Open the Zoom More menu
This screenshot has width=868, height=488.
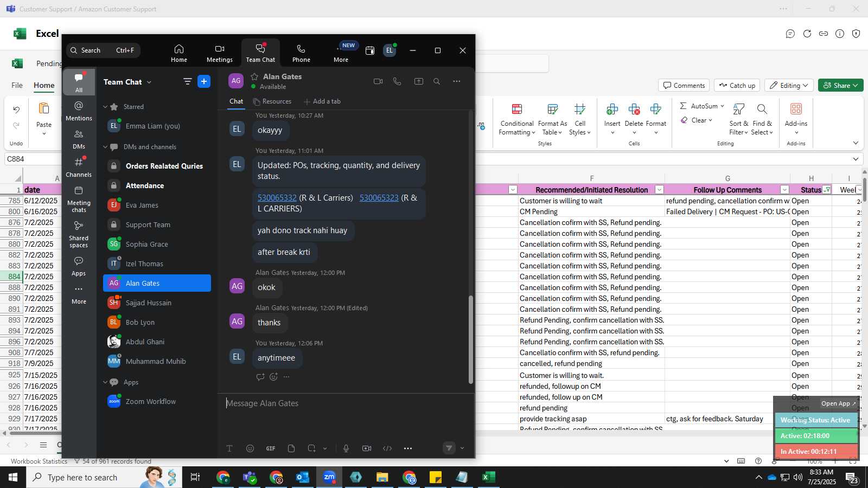[x=341, y=53]
